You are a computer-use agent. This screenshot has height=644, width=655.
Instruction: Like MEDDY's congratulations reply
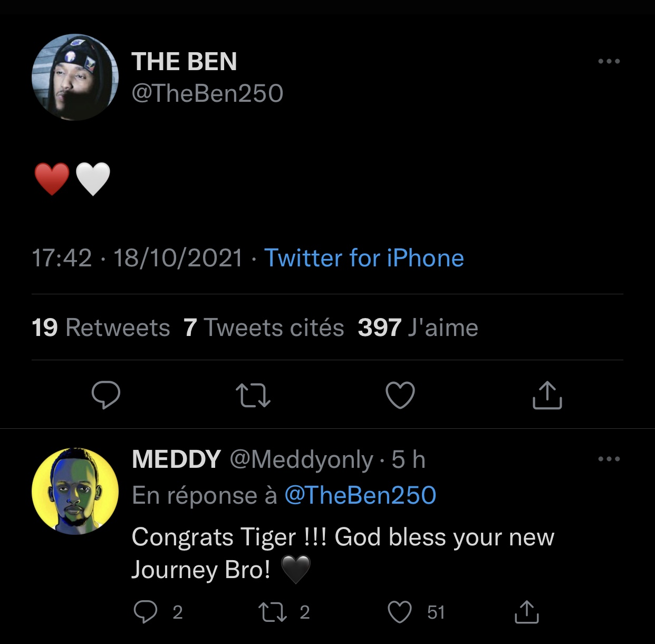[400, 612]
